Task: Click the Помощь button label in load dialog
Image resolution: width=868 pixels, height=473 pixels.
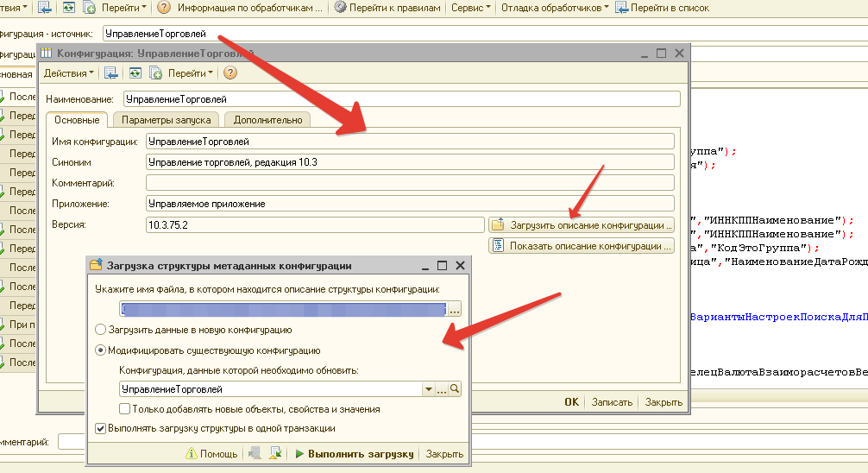Action: click(x=218, y=454)
